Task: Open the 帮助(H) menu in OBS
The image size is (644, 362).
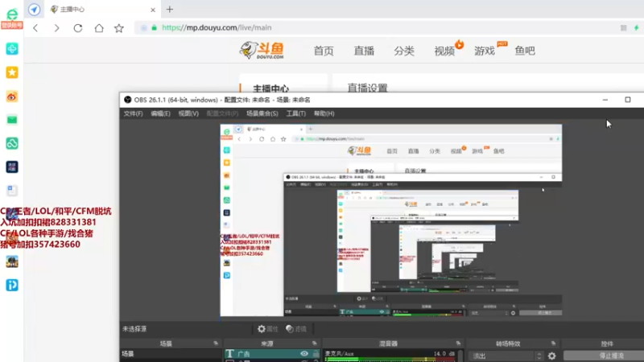Action: (324, 113)
